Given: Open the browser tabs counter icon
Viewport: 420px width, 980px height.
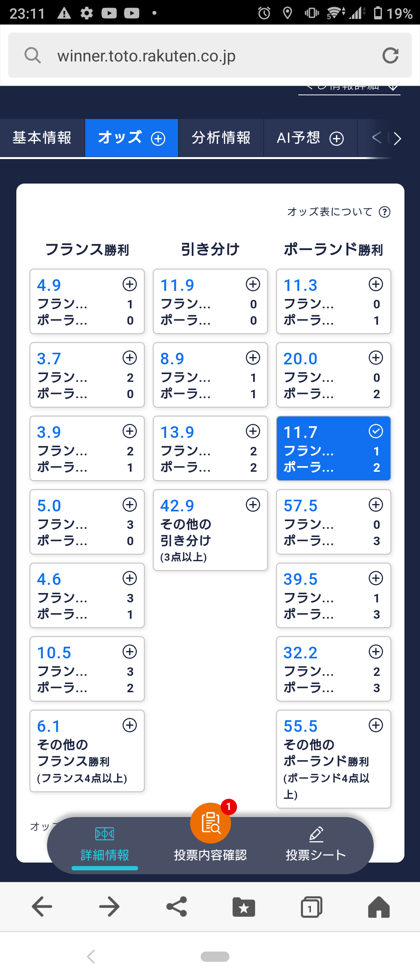Looking at the screenshot, I should point(311,907).
